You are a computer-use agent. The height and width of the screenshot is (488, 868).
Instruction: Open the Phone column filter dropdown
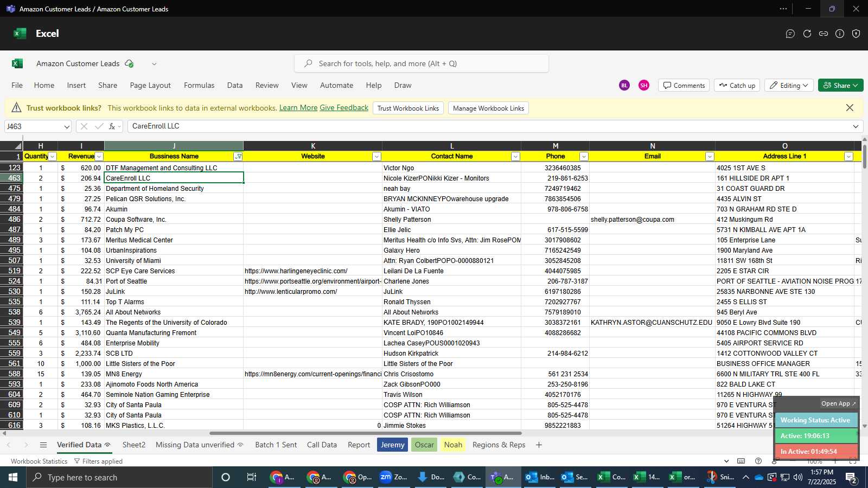click(584, 157)
